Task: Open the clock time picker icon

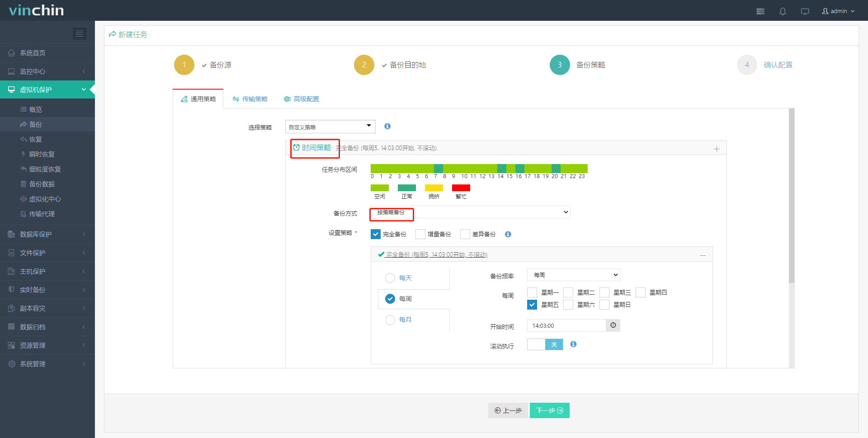Action: coord(613,325)
